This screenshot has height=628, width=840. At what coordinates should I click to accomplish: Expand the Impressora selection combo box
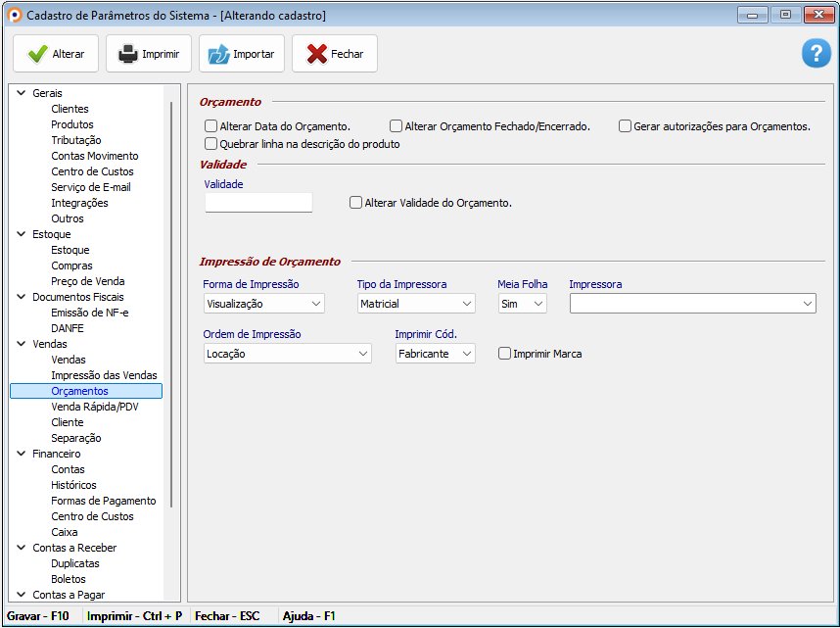click(x=692, y=304)
